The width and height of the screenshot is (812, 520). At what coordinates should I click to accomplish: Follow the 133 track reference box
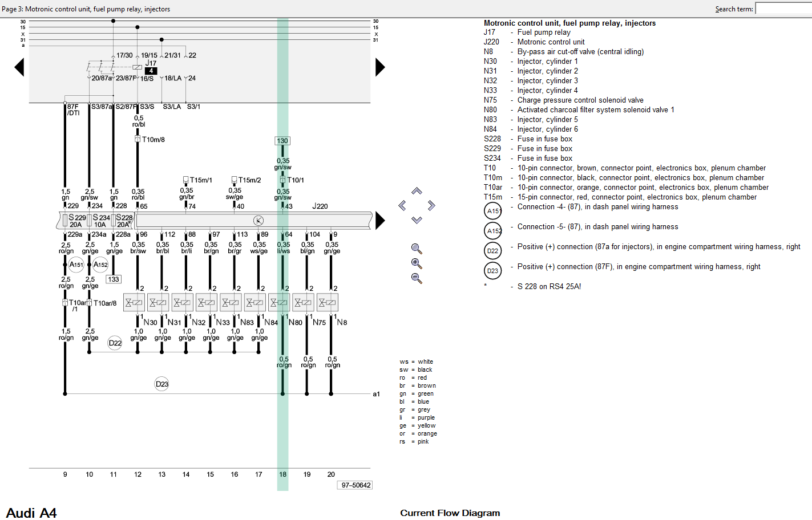[x=114, y=279]
